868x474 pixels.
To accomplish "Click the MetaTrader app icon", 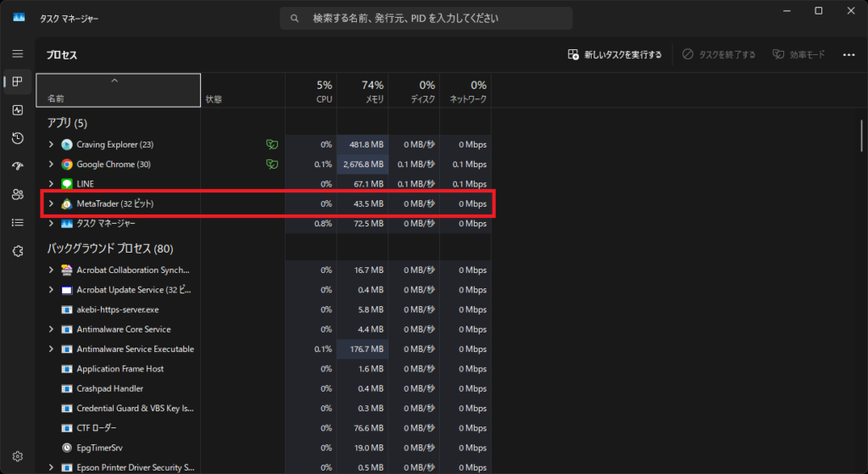I will (67, 204).
